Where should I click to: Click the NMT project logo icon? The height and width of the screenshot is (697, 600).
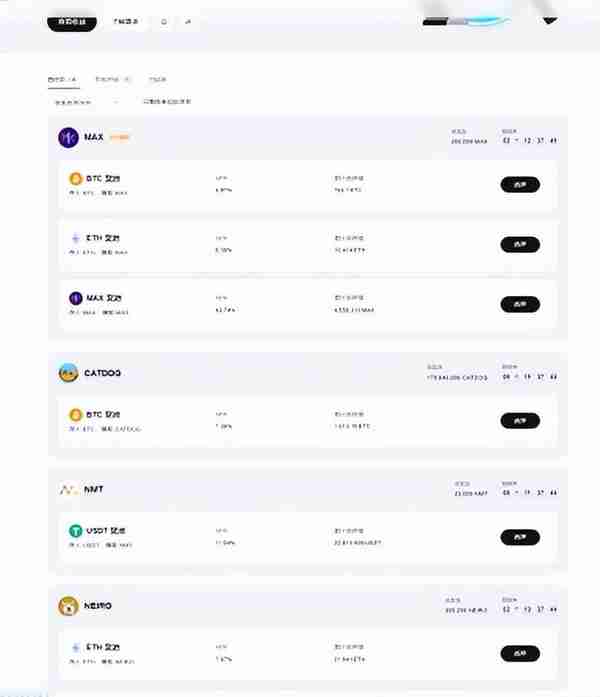point(68,490)
